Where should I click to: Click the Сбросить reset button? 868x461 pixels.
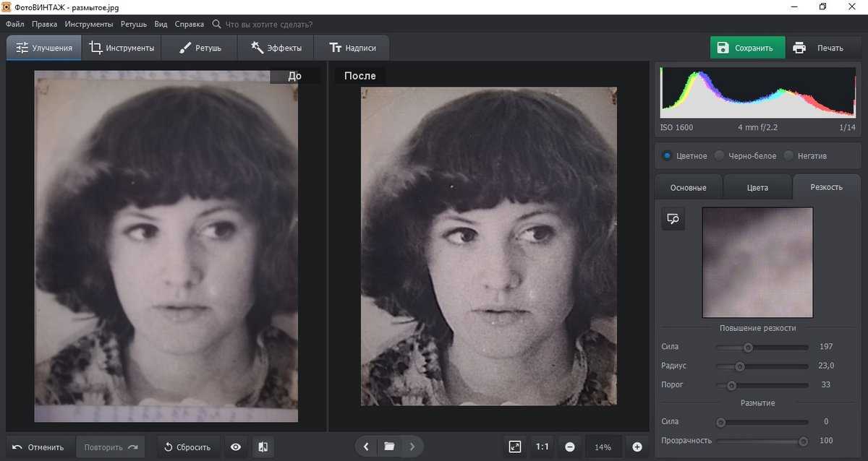(x=187, y=447)
